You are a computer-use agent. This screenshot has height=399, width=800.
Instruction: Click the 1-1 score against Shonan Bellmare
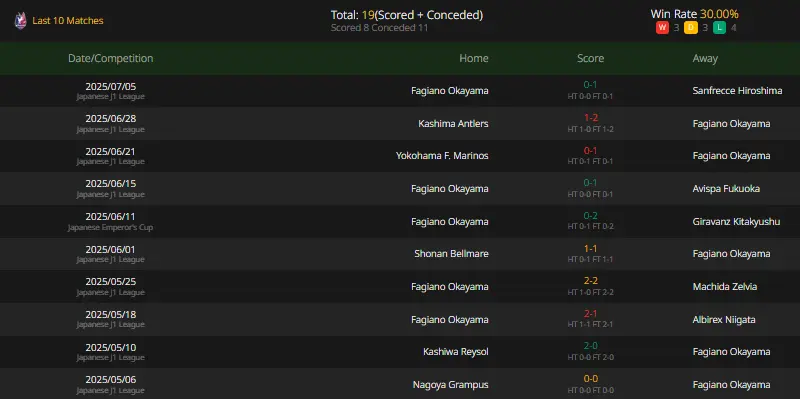590,248
